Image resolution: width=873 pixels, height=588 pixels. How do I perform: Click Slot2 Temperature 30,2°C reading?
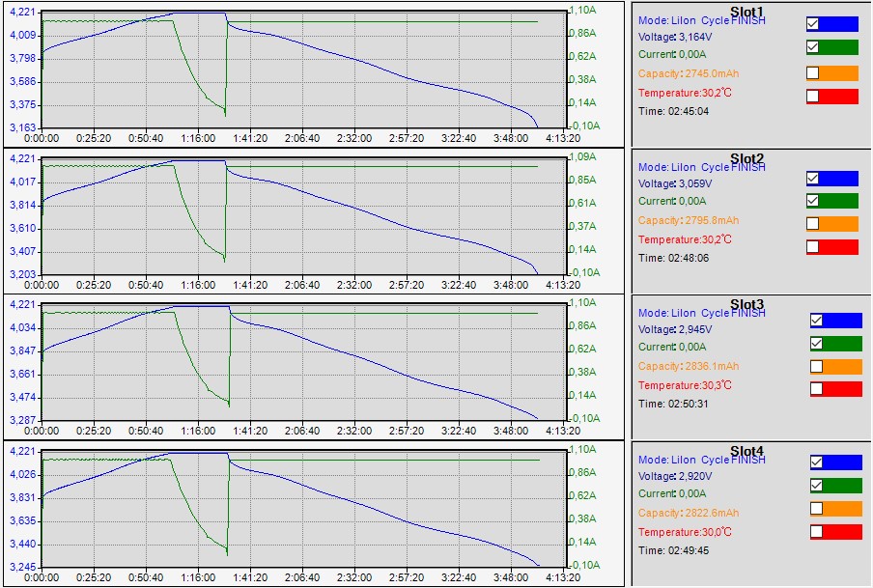(685, 240)
